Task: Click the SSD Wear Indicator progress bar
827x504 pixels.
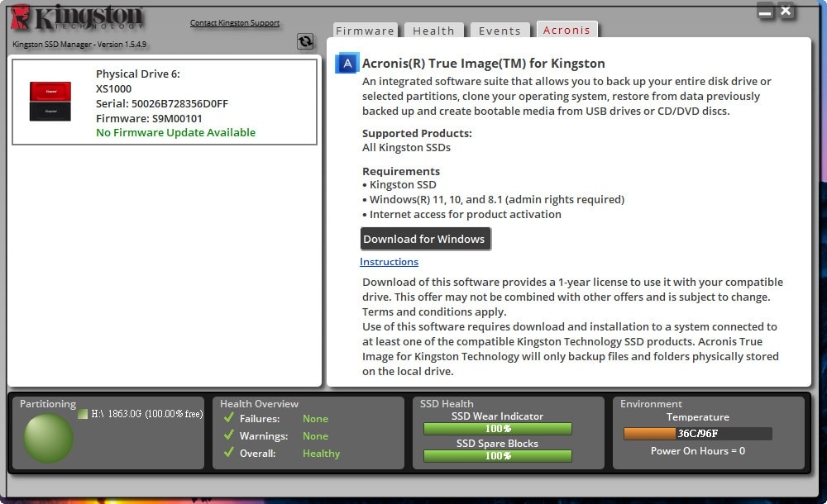Action: point(497,429)
